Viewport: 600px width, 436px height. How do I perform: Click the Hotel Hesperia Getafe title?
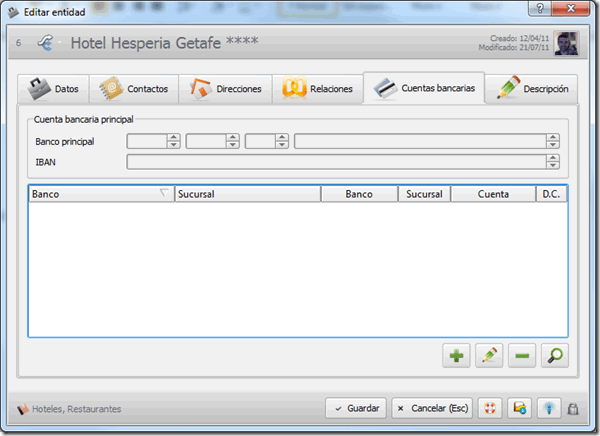165,42
